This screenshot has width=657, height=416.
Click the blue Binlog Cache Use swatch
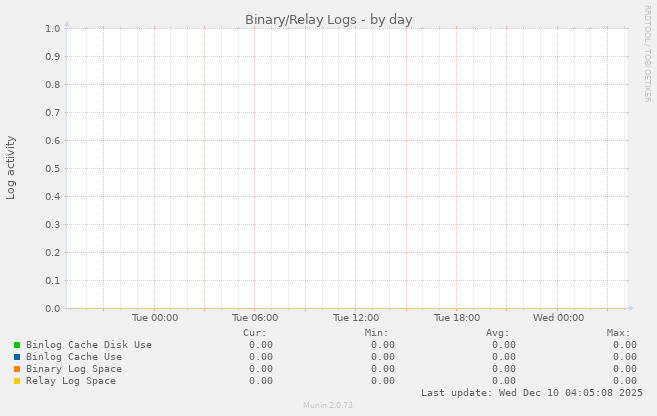[17, 357]
